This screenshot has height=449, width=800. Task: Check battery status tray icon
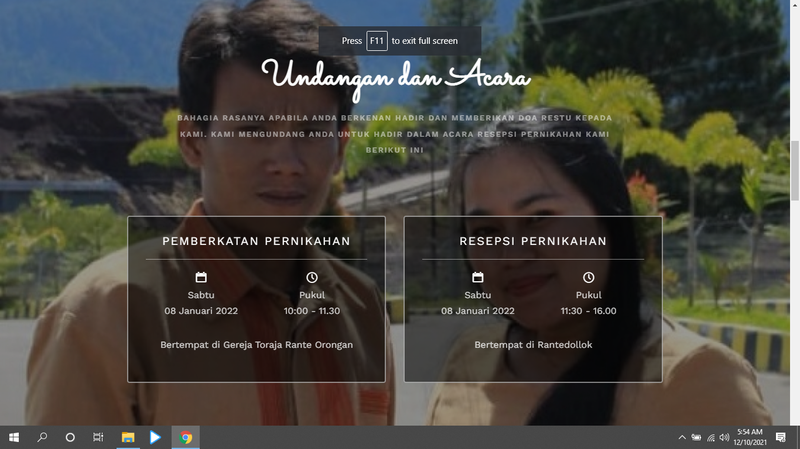coord(696,437)
